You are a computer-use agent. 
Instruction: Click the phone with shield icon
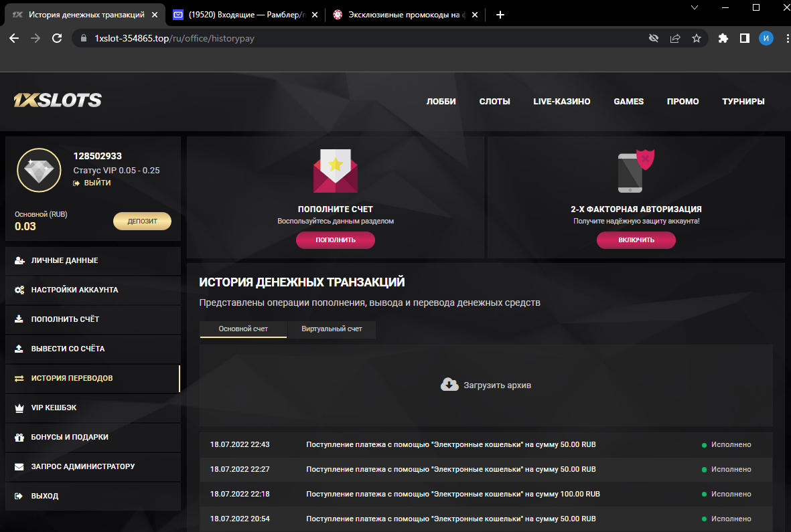click(x=636, y=171)
